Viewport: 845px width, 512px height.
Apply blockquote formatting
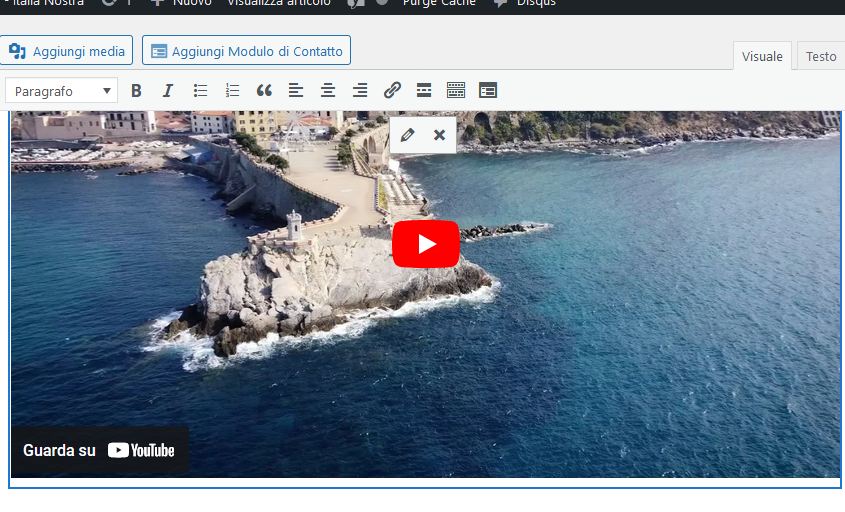[264, 91]
